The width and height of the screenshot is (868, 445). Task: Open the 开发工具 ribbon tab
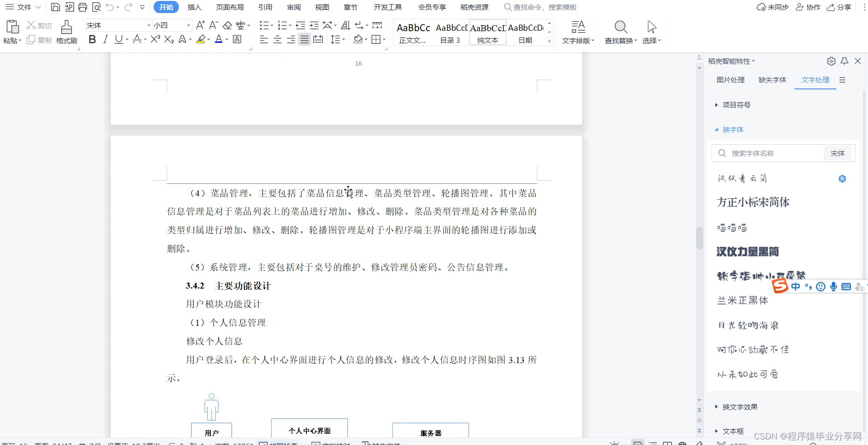pos(387,7)
